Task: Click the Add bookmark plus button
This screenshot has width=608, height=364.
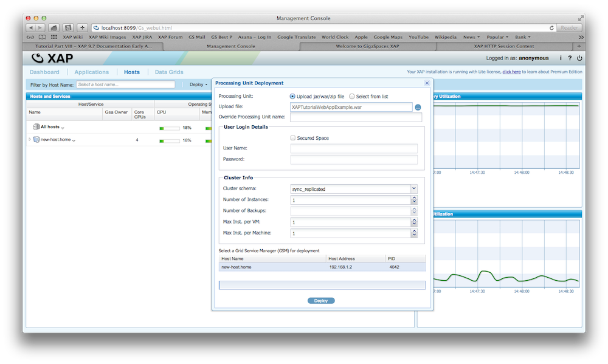Action: point(82,28)
